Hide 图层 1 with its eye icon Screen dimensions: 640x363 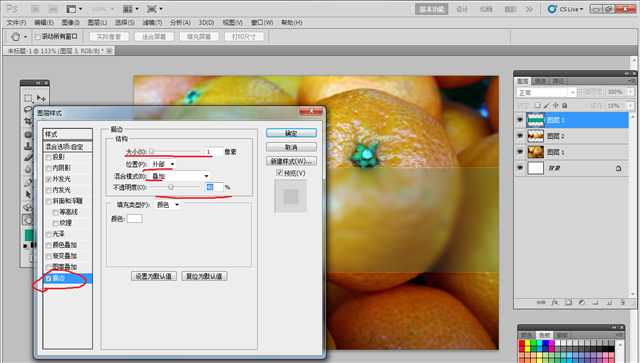pos(520,151)
